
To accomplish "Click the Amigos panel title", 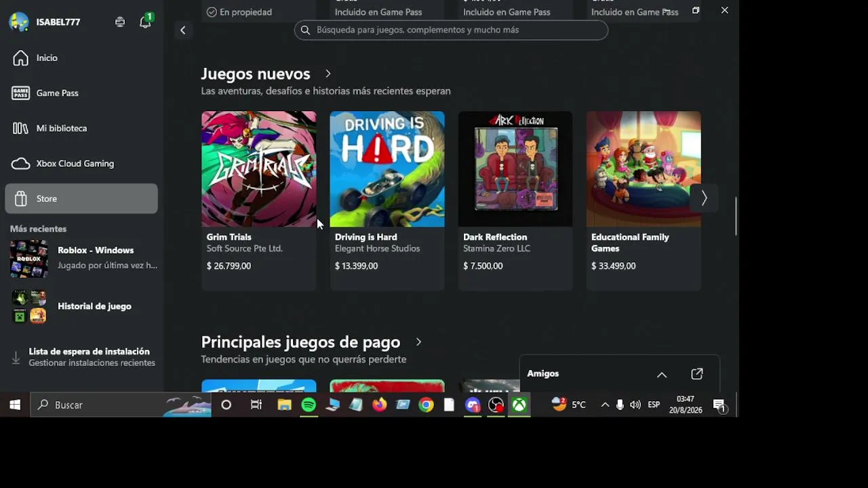I will (x=543, y=373).
